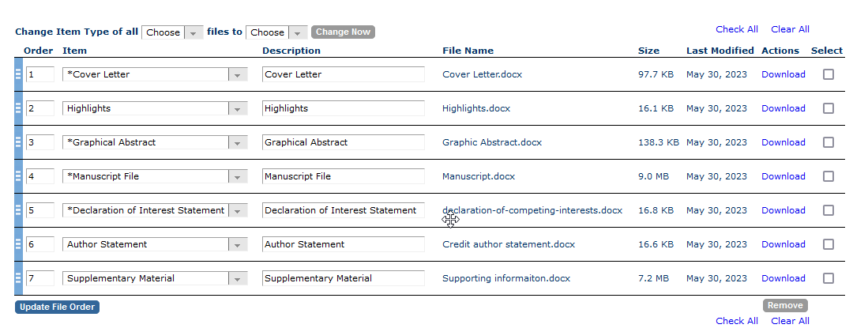Click the top Check All link
The image size is (868, 332).
pos(736,29)
